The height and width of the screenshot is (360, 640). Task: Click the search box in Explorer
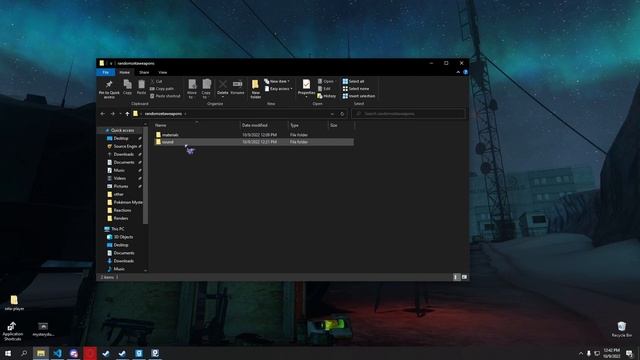408,114
